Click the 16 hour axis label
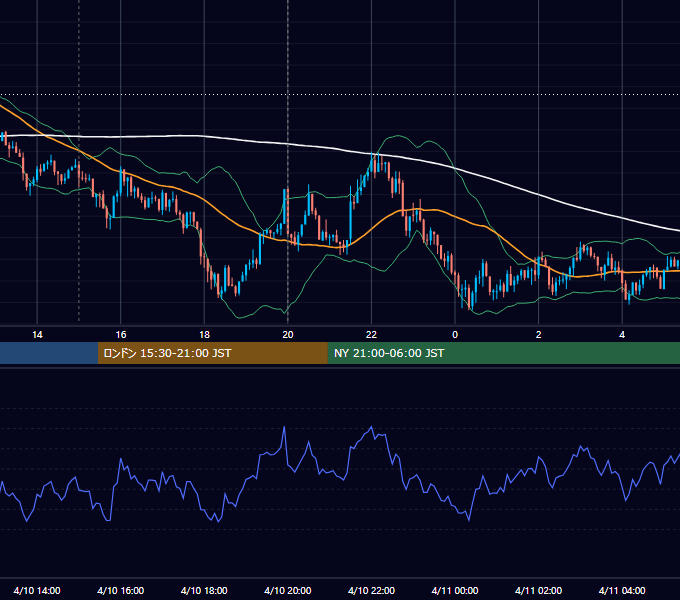Image resolution: width=680 pixels, height=600 pixels. tap(121, 335)
